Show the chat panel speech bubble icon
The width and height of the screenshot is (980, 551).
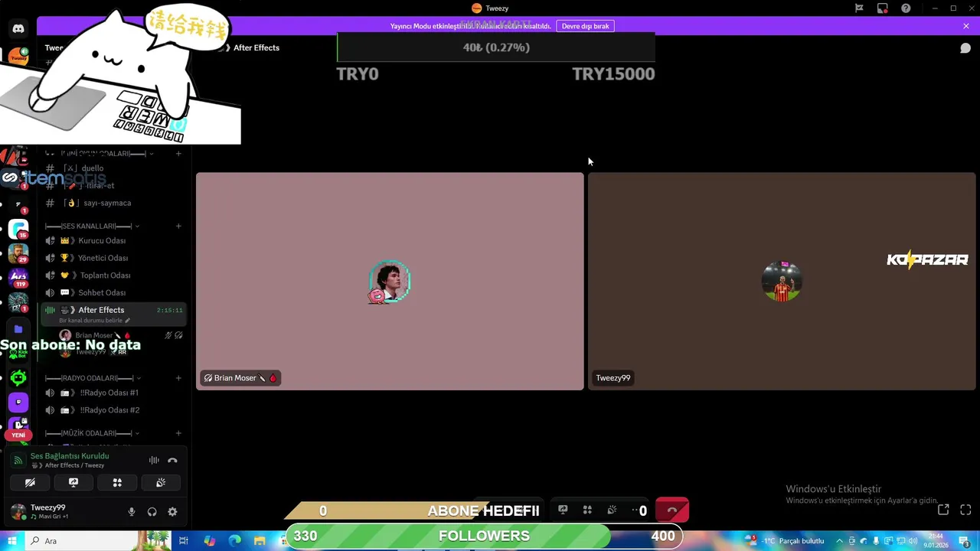[x=965, y=48]
